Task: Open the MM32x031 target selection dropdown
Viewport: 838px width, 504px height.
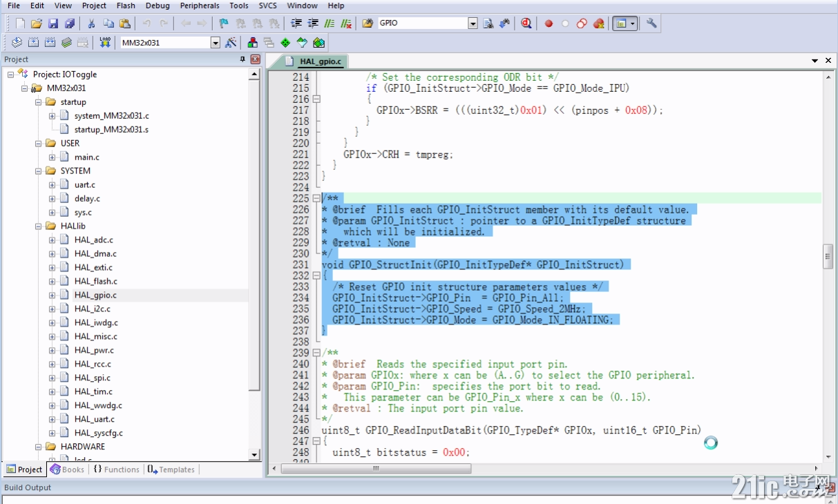Action: [x=216, y=43]
